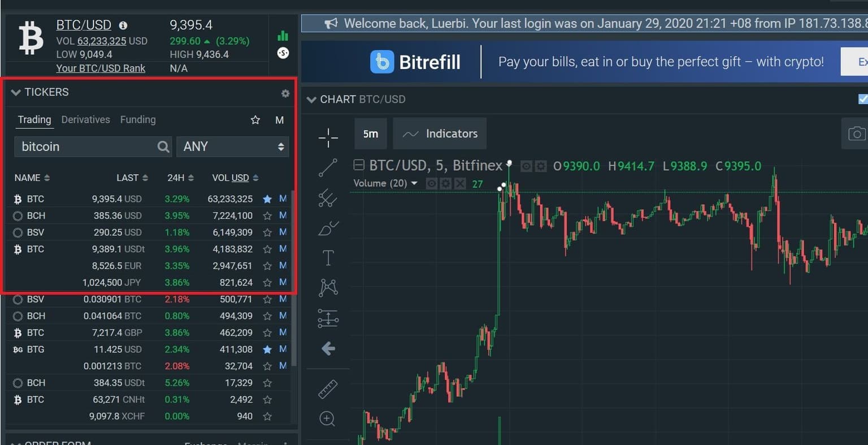Take a chart snapshot with camera icon
This screenshot has width=868, height=445.
click(x=856, y=134)
